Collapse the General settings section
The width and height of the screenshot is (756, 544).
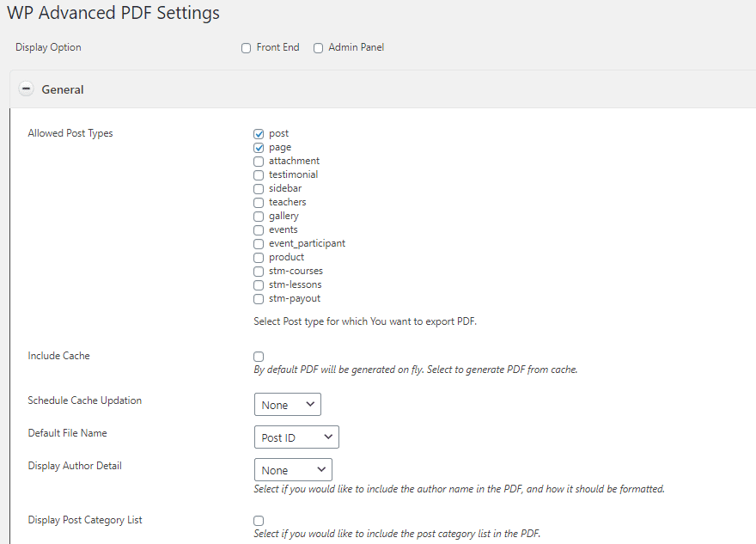click(26, 89)
